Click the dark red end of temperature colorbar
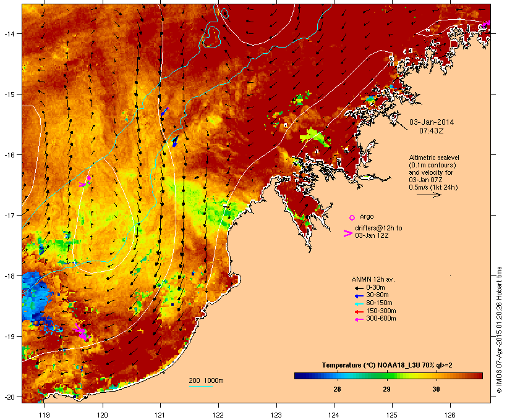 pos(479,376)
